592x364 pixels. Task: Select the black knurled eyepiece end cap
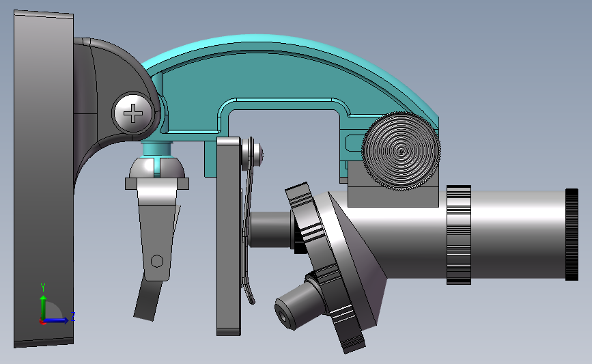[572, 235]
